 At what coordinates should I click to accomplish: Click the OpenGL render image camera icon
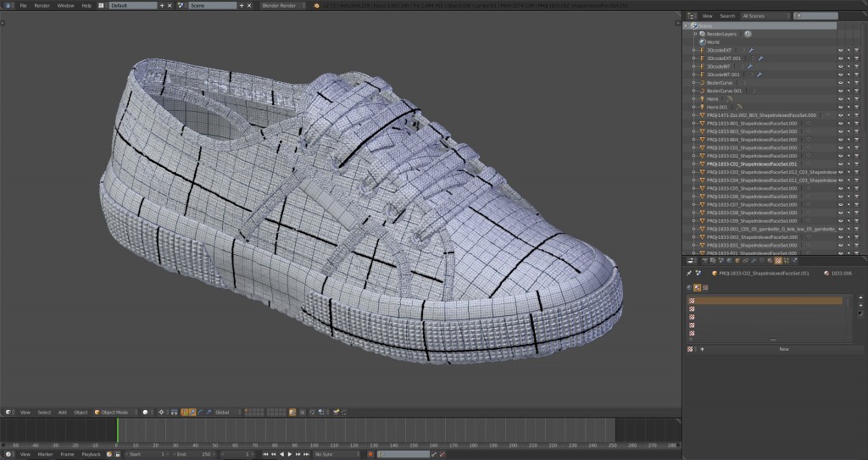pyautogui.click(x=336, y=413)
